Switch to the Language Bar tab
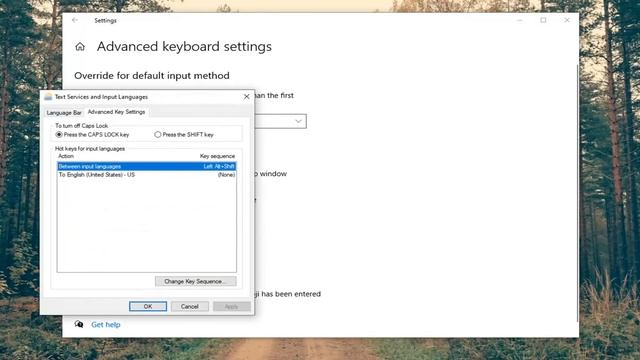The width and height of the screenshot is (640, 360). point(64,113)
